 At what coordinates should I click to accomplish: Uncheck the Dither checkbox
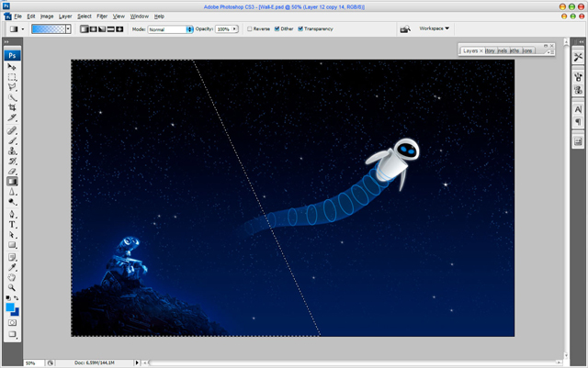277,28
